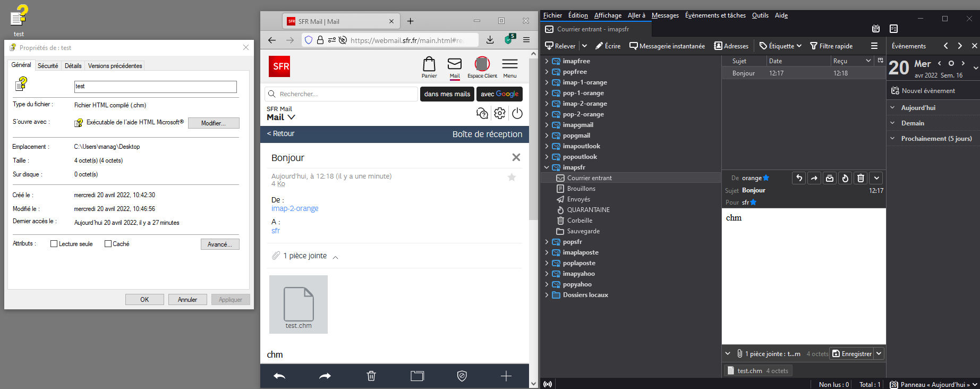This screenshot has width=980, height=389.
Task: Move mail using SFR folder icon
Action: pyautogui.click(x=417, y=376)
